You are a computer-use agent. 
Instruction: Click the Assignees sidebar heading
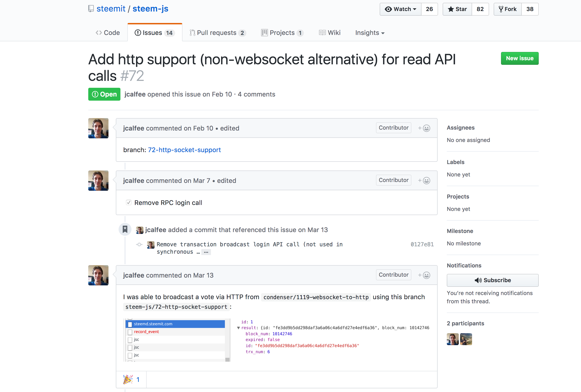pos(461,128)
